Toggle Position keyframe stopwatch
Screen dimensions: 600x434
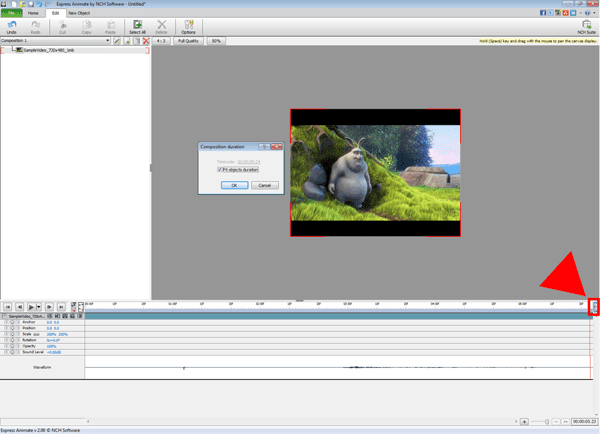[x=12, y=328]
